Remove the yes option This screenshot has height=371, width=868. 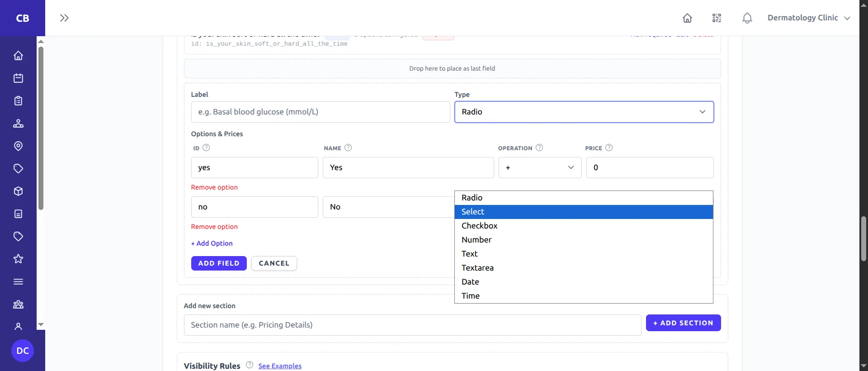(x=214, y=187)
